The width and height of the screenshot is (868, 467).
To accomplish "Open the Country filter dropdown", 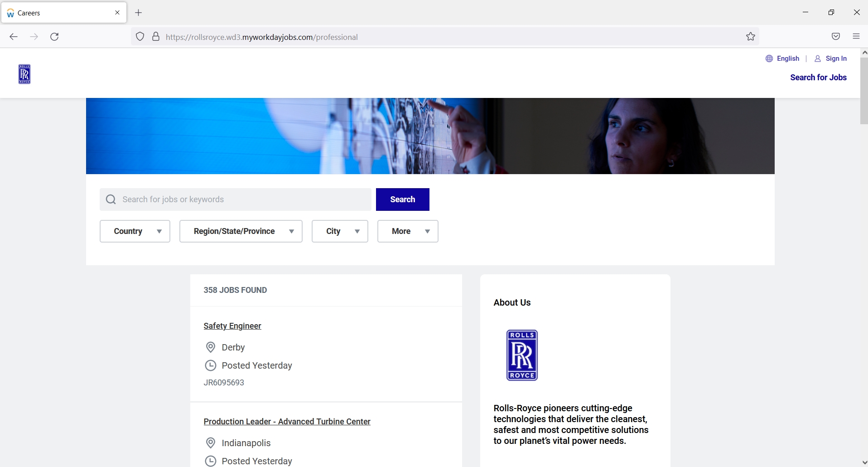I will (x=135, y=231).
